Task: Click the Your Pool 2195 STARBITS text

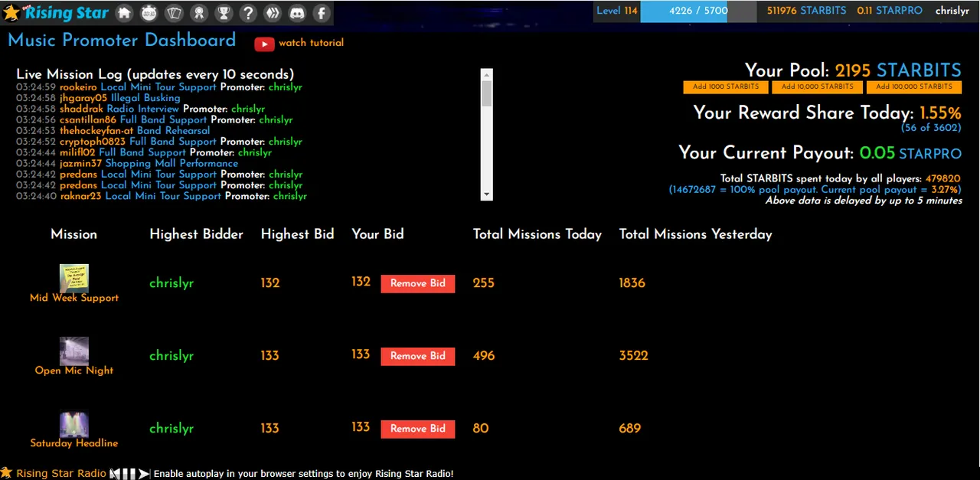Action: (x=853, y=70)
